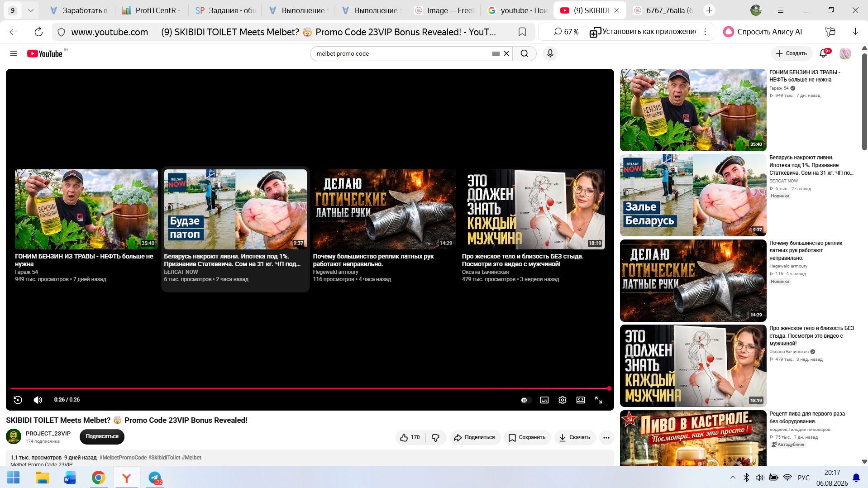Open the virtual keyboard in search box
Image resolution: width=868 pixels, height=488 pixels.
point(496,53)
